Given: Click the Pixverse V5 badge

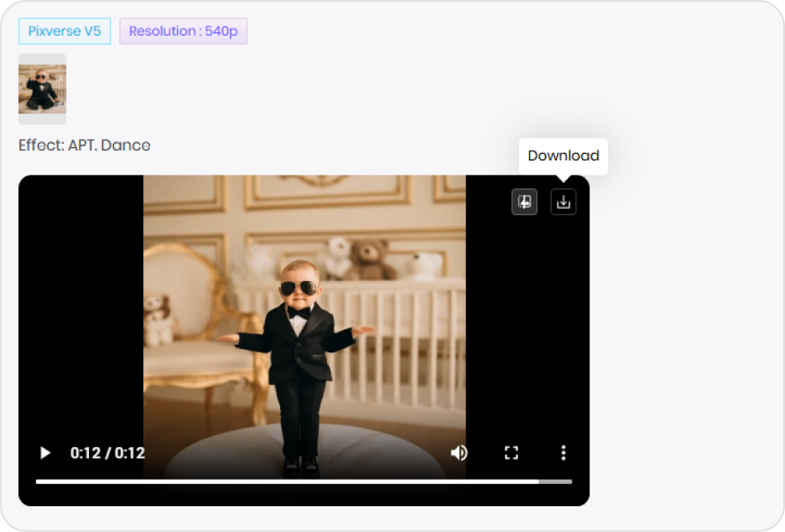Looking at the screenshot, I should 64,31.
